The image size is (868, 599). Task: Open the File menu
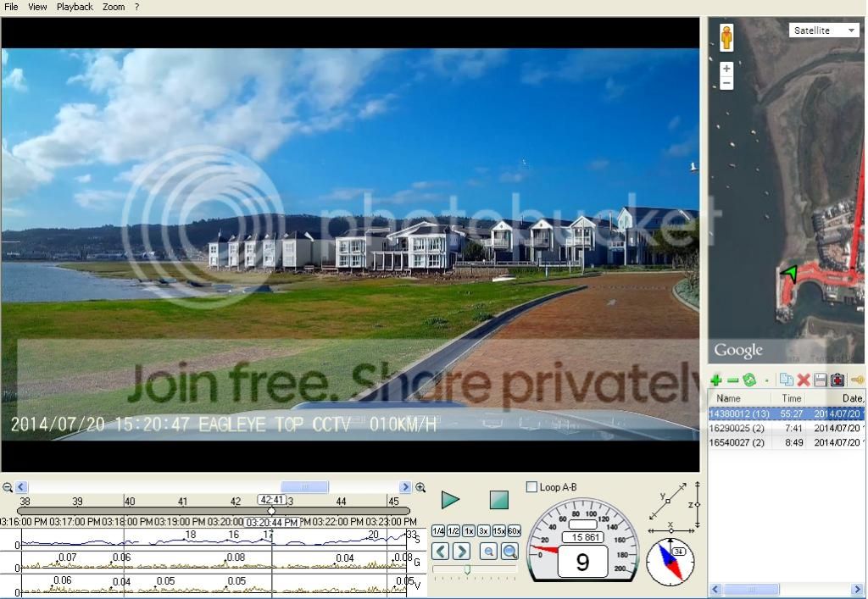[11, 7]
